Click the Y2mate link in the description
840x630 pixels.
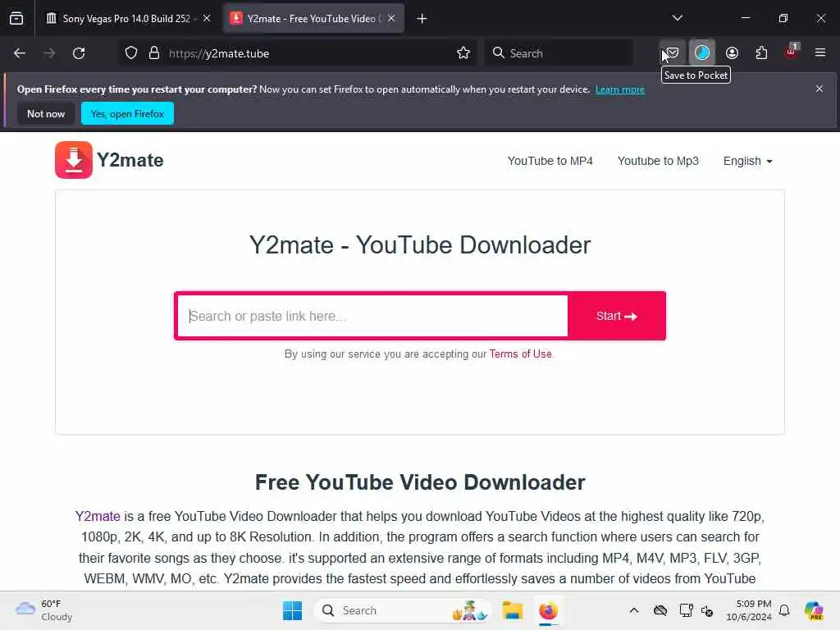tap(98, 517)
